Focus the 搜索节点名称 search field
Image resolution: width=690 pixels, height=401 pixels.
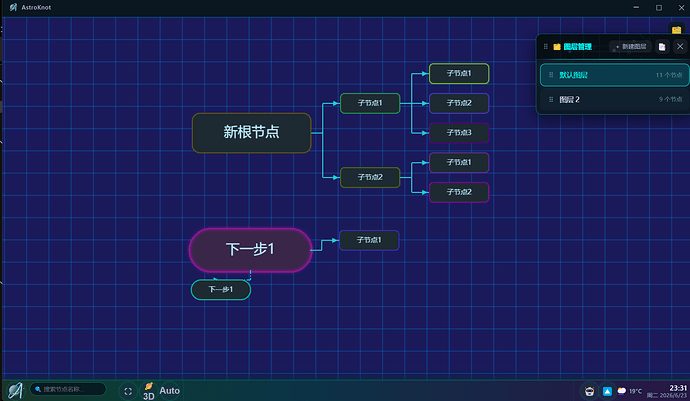(68, 389)
